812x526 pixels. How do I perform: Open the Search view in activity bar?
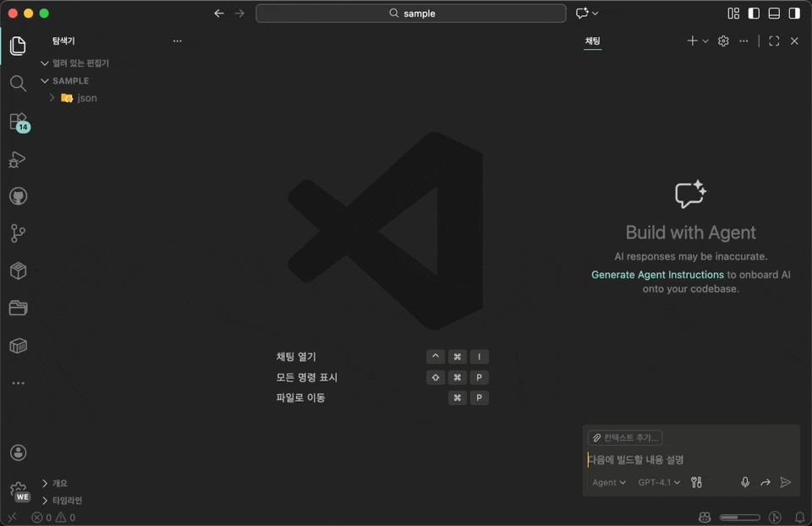coord(18,84)
